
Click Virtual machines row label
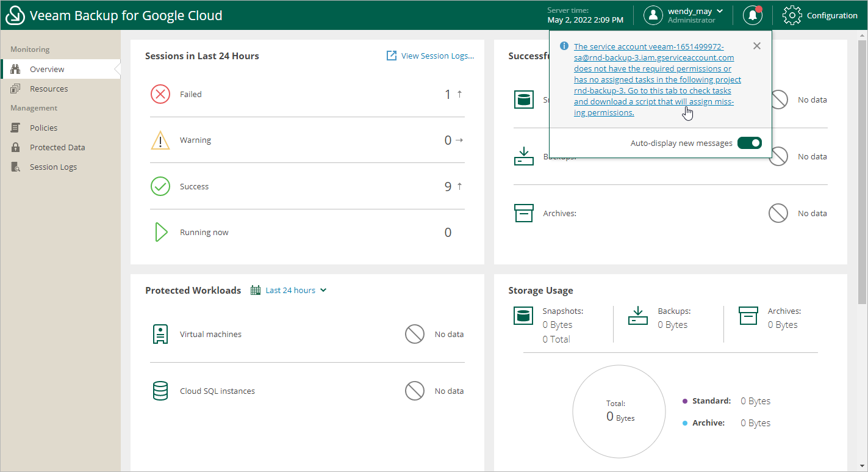click(210, 334)
